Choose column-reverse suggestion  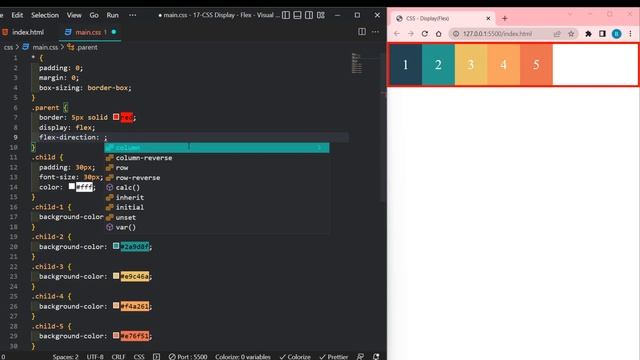(x=217, y=158)
